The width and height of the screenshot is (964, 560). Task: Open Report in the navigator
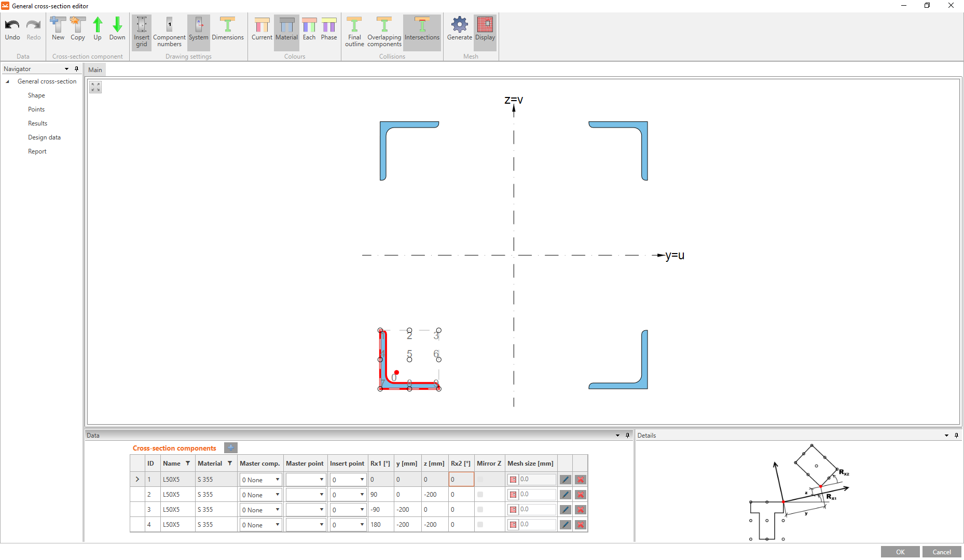(x=37, y=151)
